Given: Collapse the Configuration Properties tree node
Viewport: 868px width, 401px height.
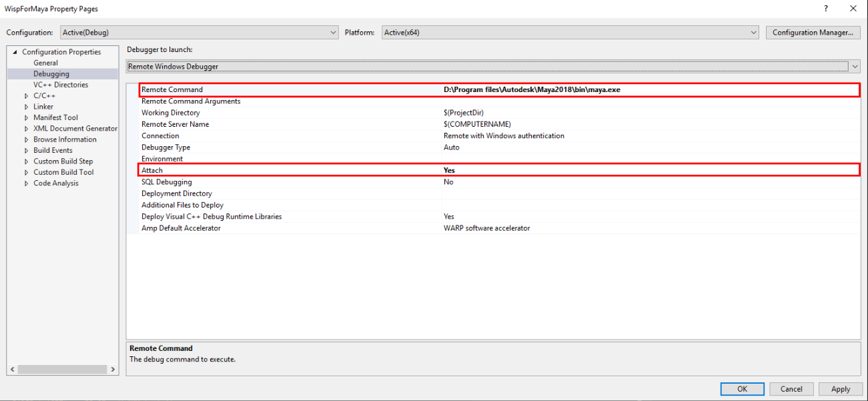Looking at the screenshot, I should tap(15, 52).
